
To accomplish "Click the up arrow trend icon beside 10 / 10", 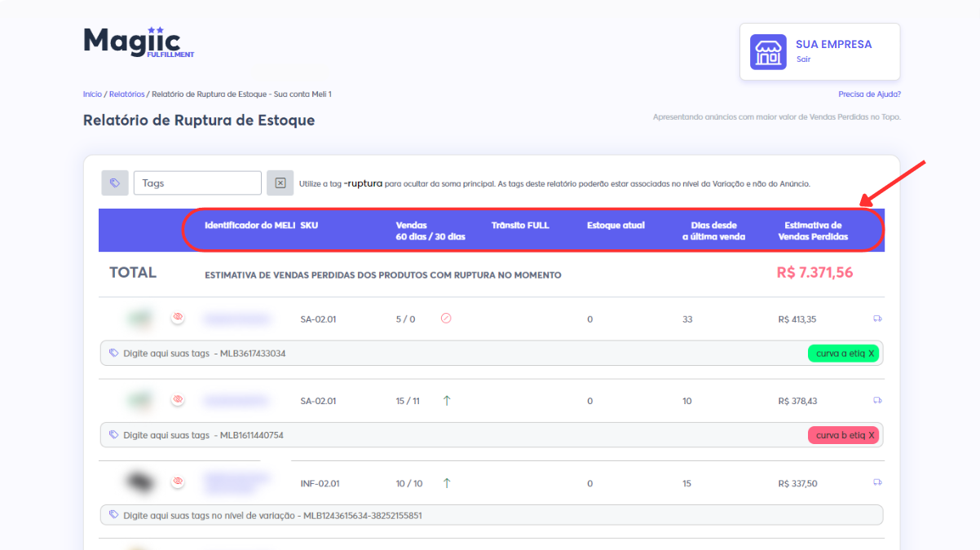I will (447, 482).
